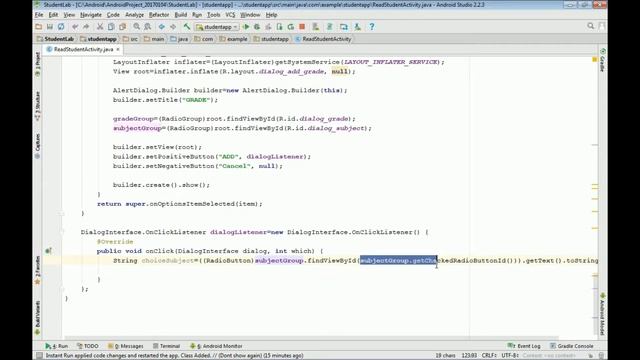The width and height of the screenshot is (640, 360).
Task: Close the ReadStudentActivity.java tab
Action: tap(118, 49)
